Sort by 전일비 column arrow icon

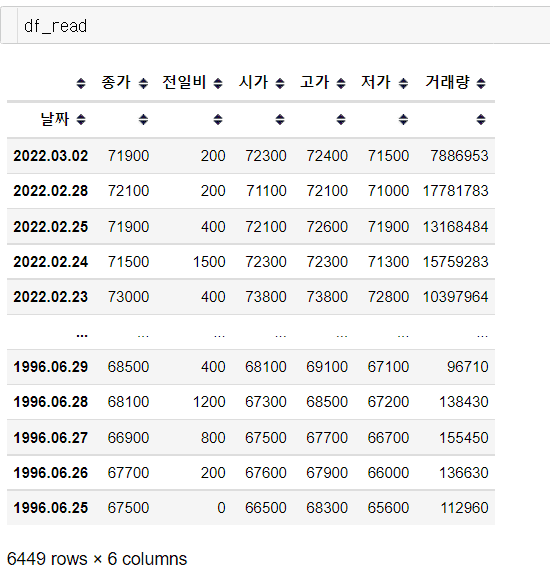[x=218, y=83]
